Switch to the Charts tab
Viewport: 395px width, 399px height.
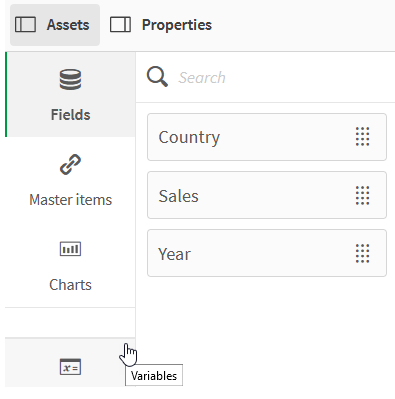70,265
